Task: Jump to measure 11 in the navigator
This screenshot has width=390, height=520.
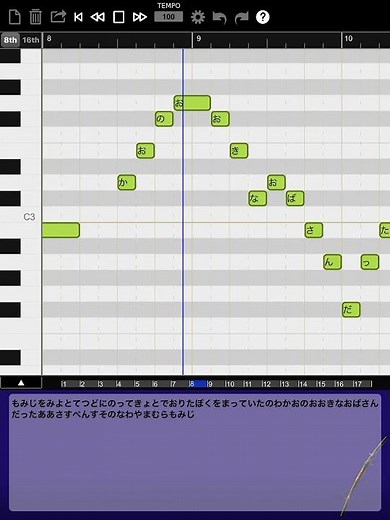Action: tap(248, 384)
